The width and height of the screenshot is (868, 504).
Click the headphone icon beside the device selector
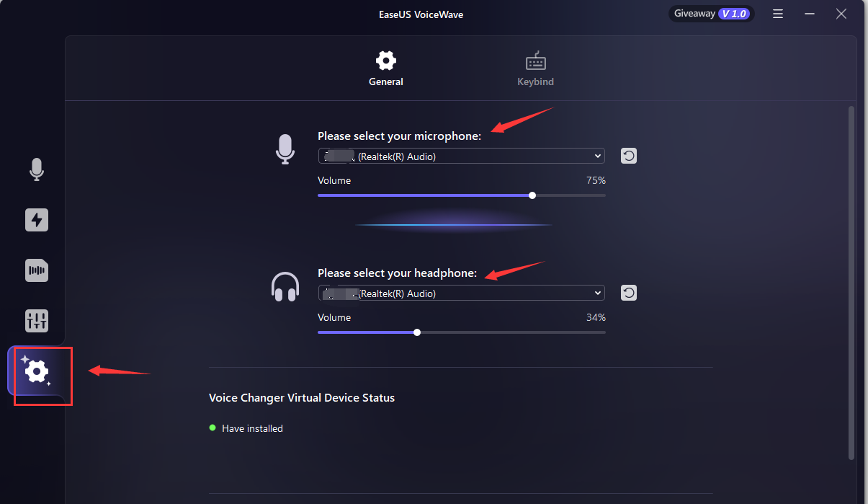click(285, 286)
